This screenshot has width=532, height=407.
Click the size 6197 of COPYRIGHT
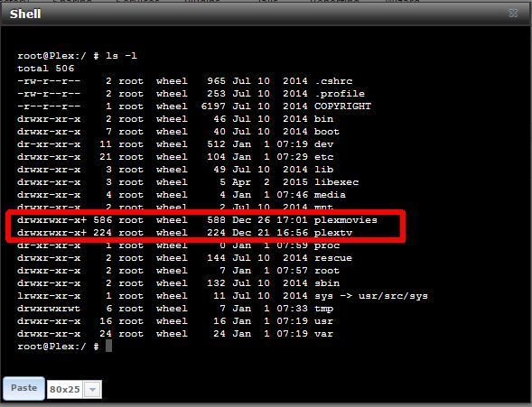[213, 106]
